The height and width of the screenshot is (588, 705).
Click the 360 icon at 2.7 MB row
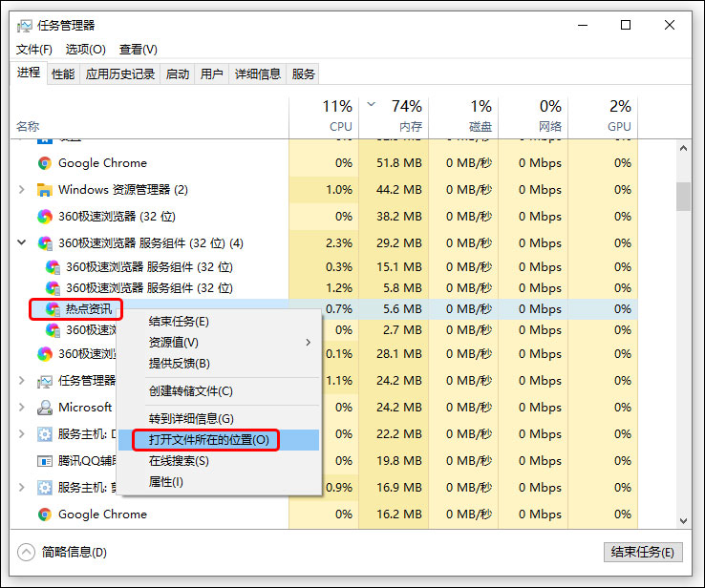point(53,330)
